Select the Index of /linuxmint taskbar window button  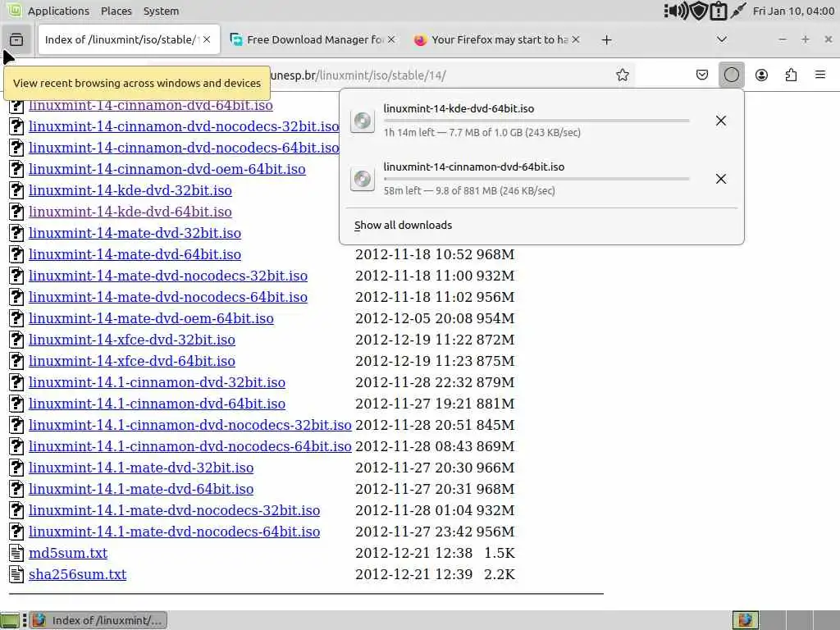point(98,620)
